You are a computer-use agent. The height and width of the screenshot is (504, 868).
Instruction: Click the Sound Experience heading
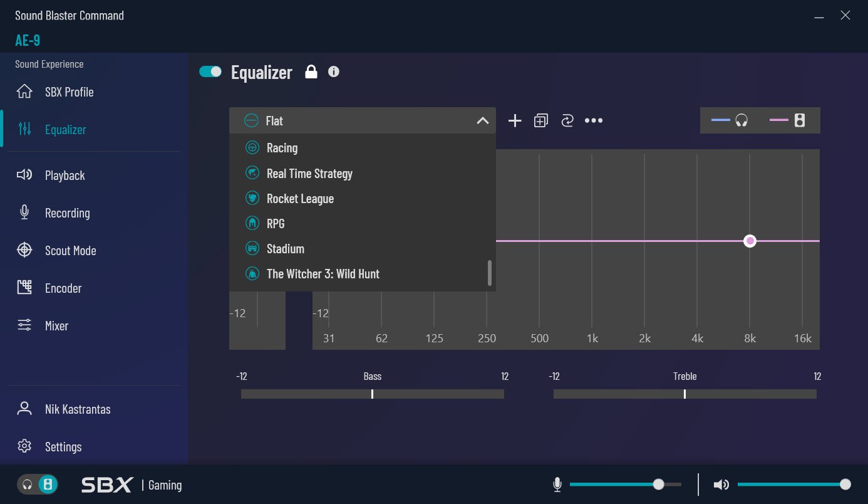click(x=49, y=64)
